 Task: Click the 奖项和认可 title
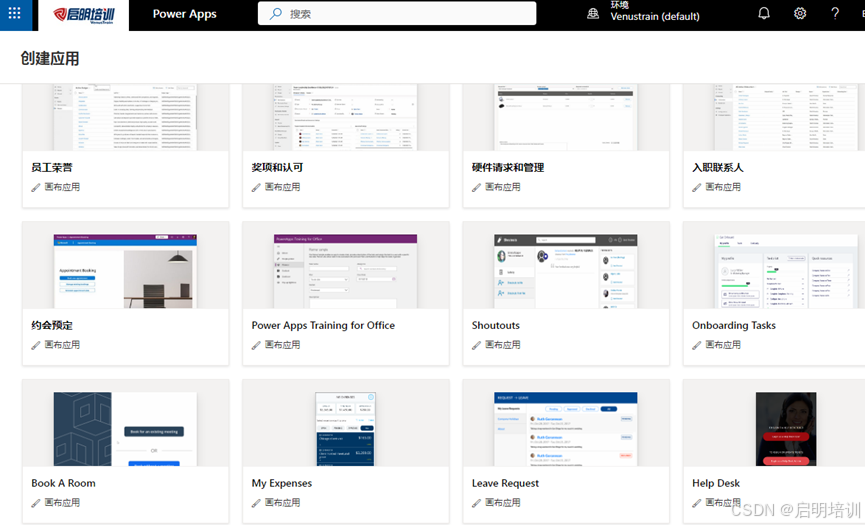click(x=277, y=168)
